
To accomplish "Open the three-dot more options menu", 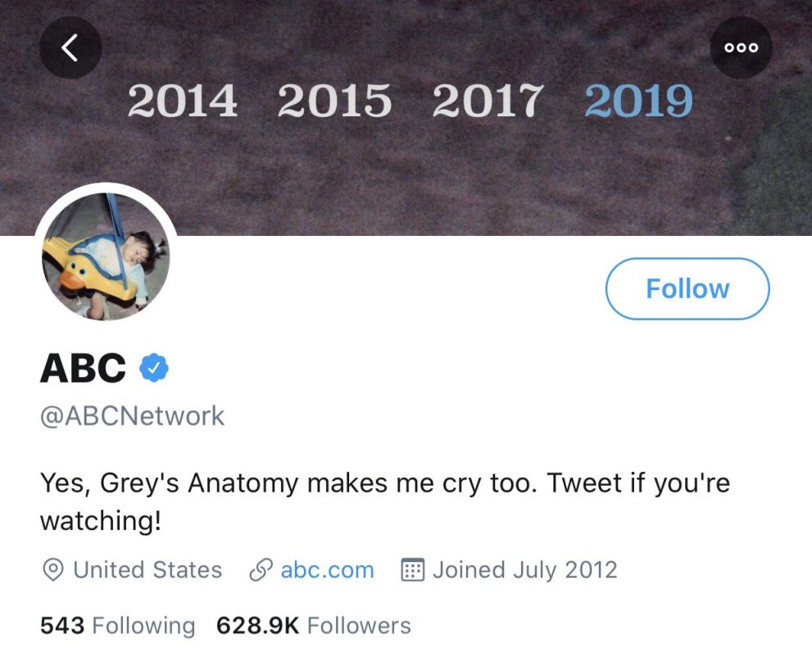I will pos(742,48).
